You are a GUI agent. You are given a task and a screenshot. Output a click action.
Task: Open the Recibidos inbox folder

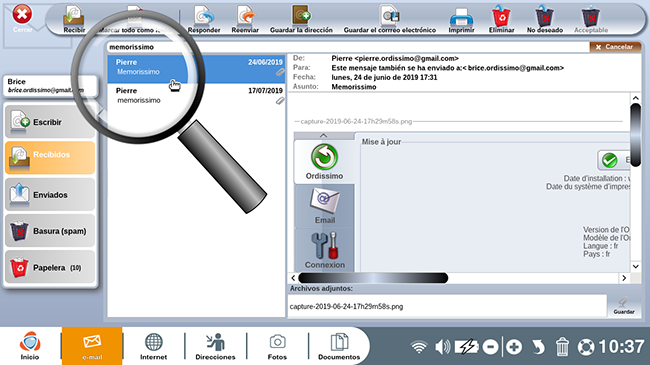coord(50,157)
